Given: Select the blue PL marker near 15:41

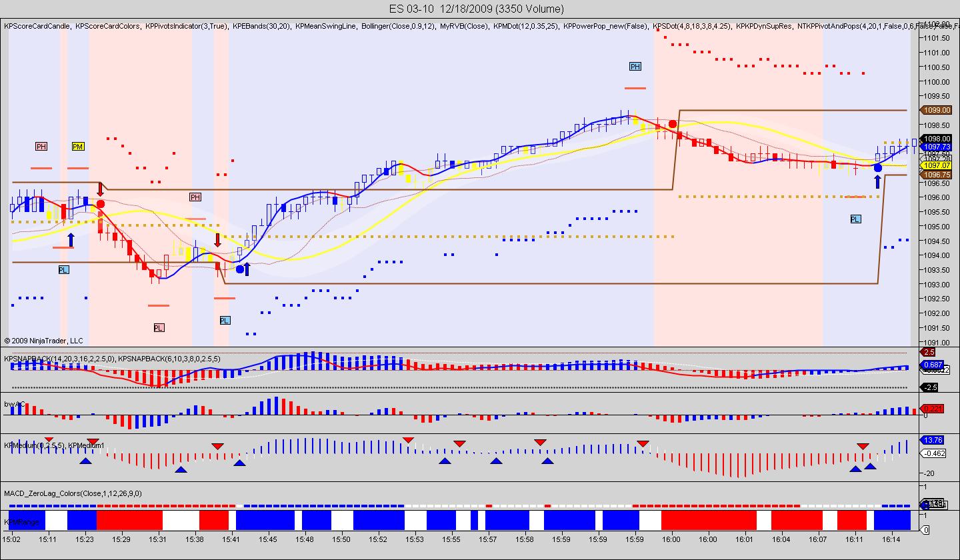Looking at the screenshot, I should (225, 321).
